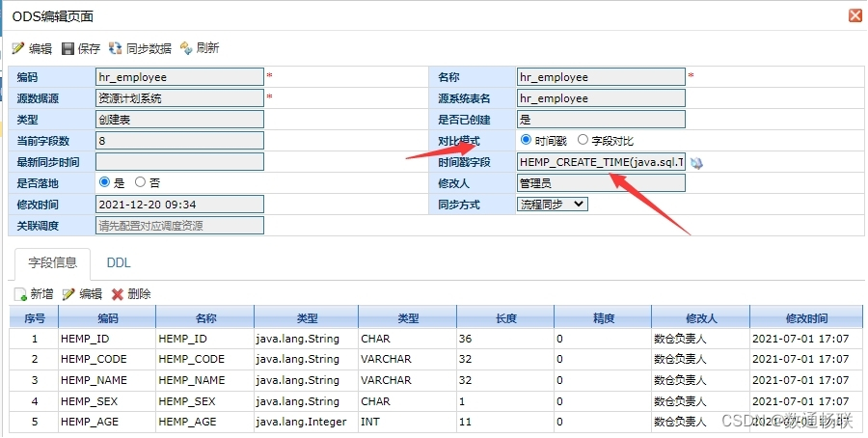Select HEMP_NAME code cell in row 3
The image size is (868, 438).
pyautogui.click(x=107, y=380)
